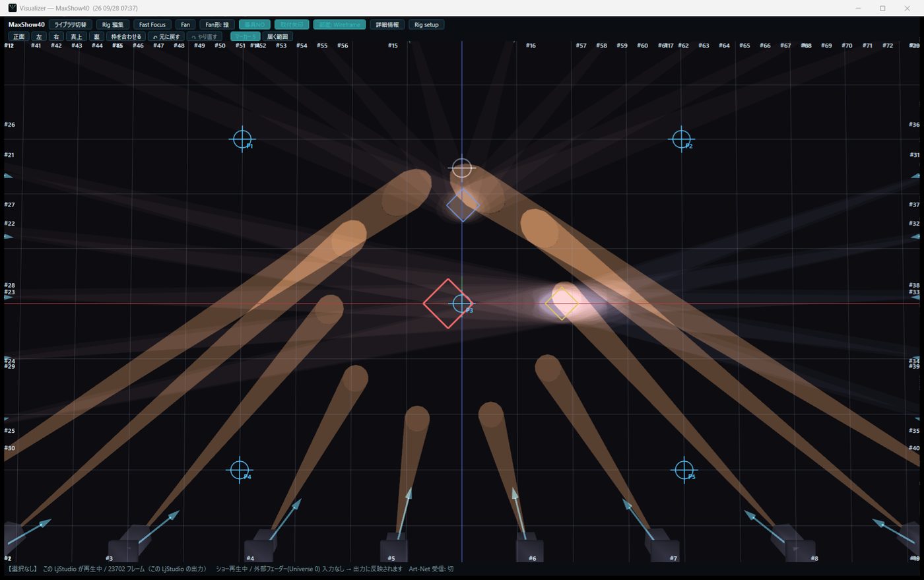Select fixture #7 at the bottom
Image resolution: width=924 pixels, height=580 pixels.
pyautogui.click(x=662, y=546)
